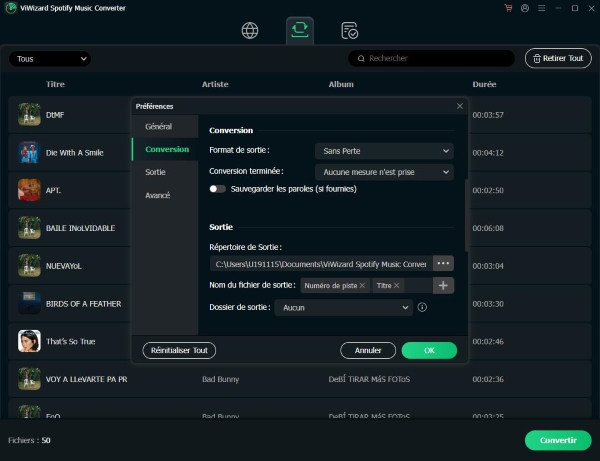Click the BAILE INoLVIDABLE thumbnail
This screenshot has width=600, height=461.
[x=29, y=228]
